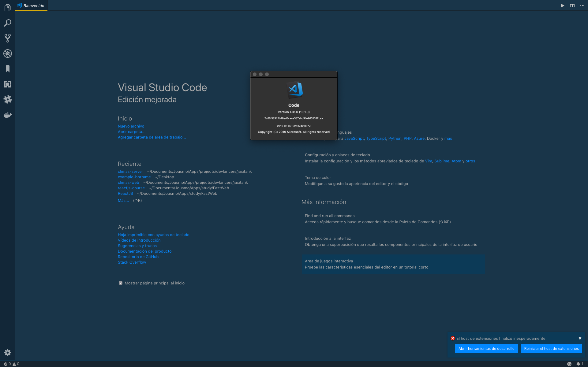Click the run play icon in title bar

[562, 6]
